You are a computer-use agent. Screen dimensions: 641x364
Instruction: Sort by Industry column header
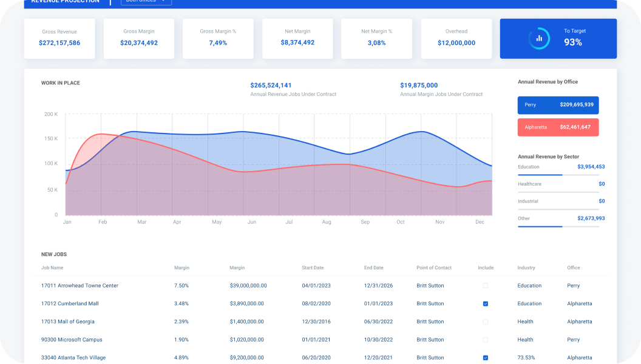(x=526, y=268)
